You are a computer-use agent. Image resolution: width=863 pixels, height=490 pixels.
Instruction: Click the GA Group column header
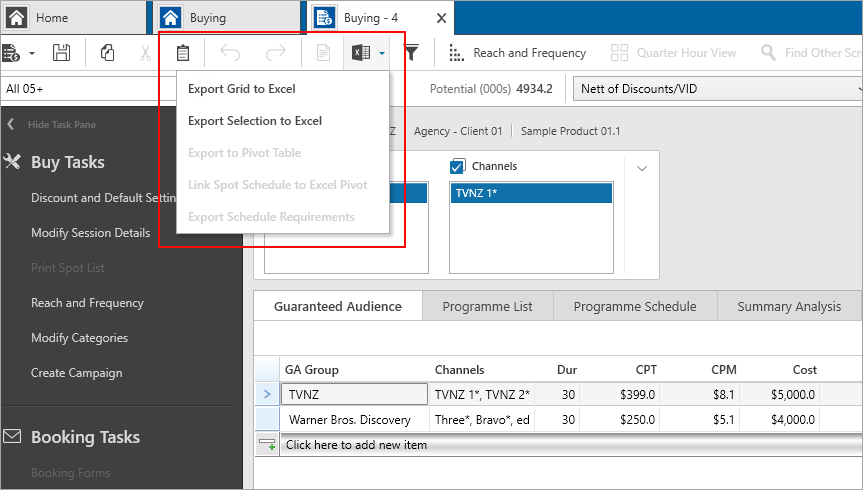click(x=312, y=370)
